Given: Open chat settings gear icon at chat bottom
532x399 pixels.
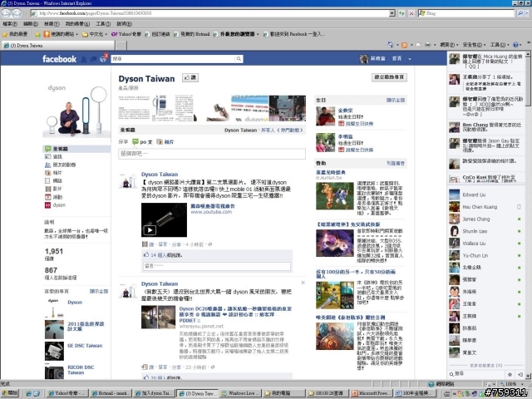Looking at the screenshot, I should click(510, 374).
